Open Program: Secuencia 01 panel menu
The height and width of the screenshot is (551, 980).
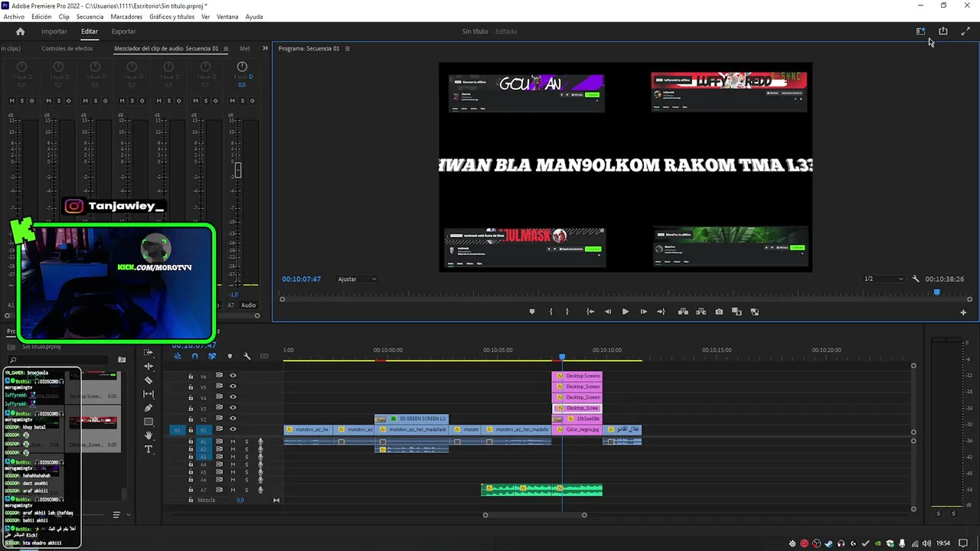347,48
